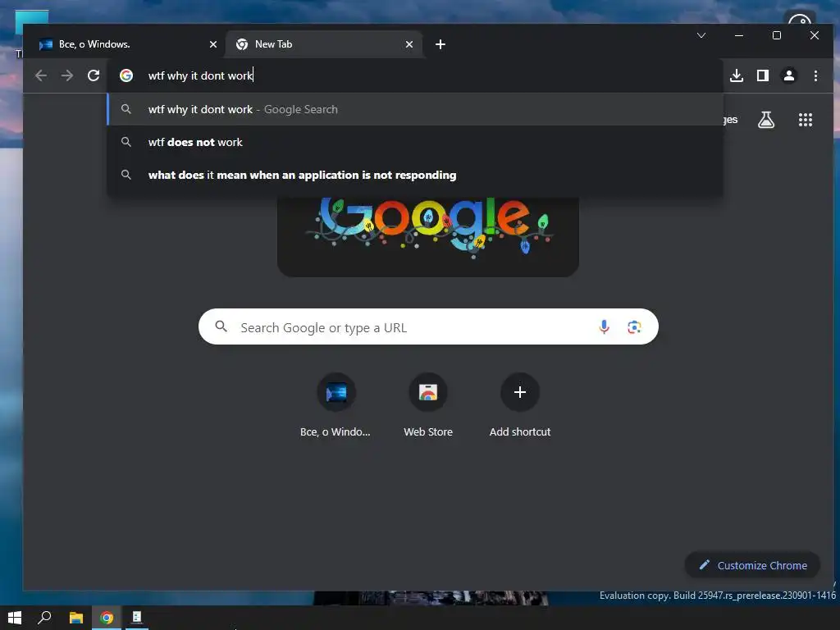The height and width of the screenshot is (630, 840).
Task: Click the back navigation arrow
Action: click(x=41, y=75)
